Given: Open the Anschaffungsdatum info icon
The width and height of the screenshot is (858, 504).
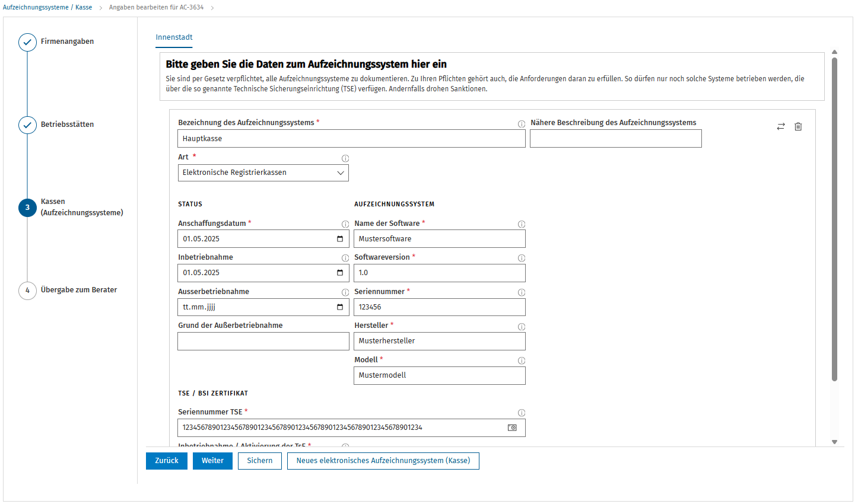Looking at the screenshot, I should 345,224.
